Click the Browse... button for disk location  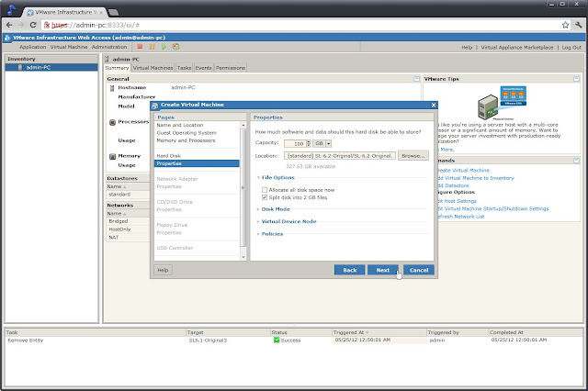413,156
